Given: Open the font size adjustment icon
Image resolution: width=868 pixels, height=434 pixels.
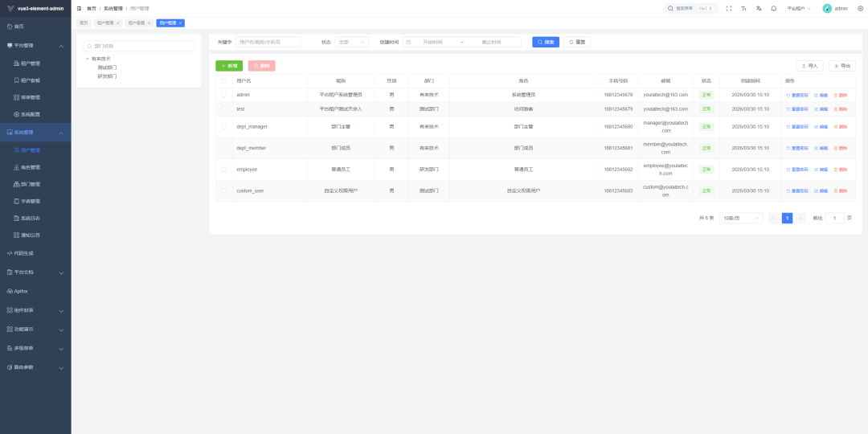Looking at the screenshot, I should (x=744, y=8).
